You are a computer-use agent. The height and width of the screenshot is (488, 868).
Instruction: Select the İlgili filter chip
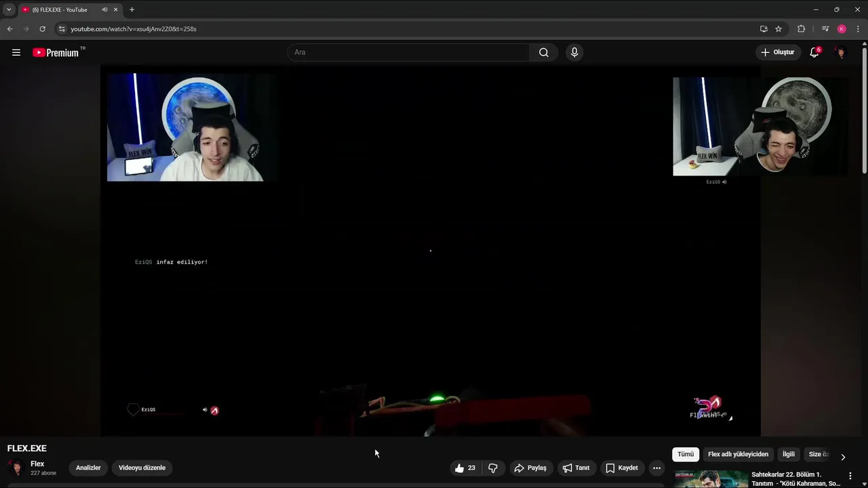tap(789, 454)
